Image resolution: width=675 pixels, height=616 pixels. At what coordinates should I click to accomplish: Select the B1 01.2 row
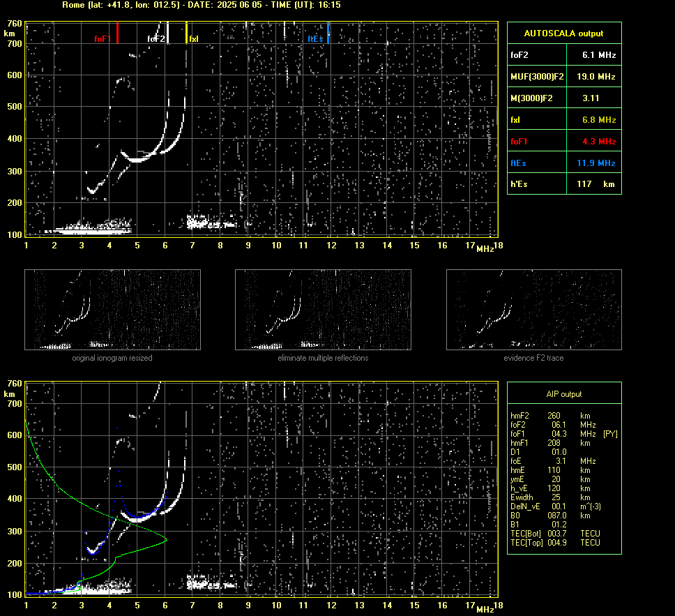coord(538,524)
